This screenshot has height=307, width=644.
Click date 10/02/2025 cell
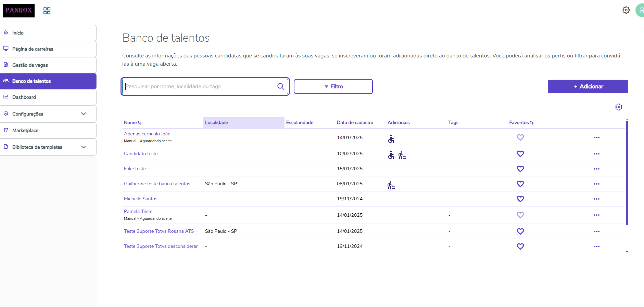tap(350, 153)
